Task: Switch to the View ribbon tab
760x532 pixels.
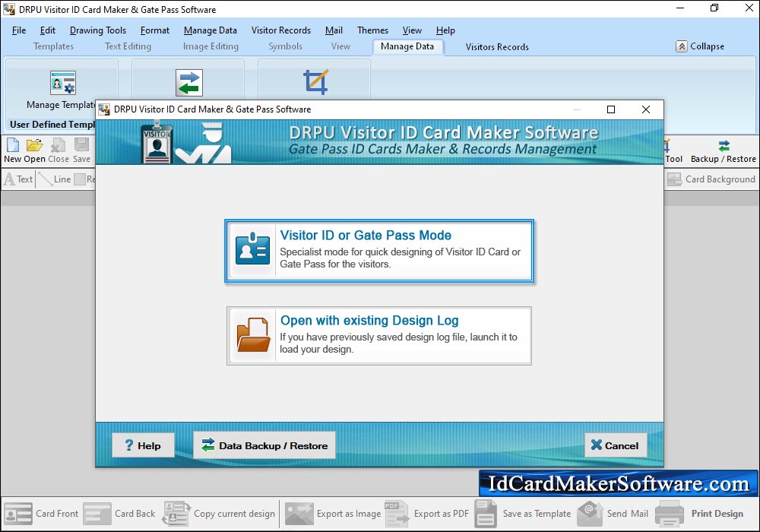Action: 340,46
